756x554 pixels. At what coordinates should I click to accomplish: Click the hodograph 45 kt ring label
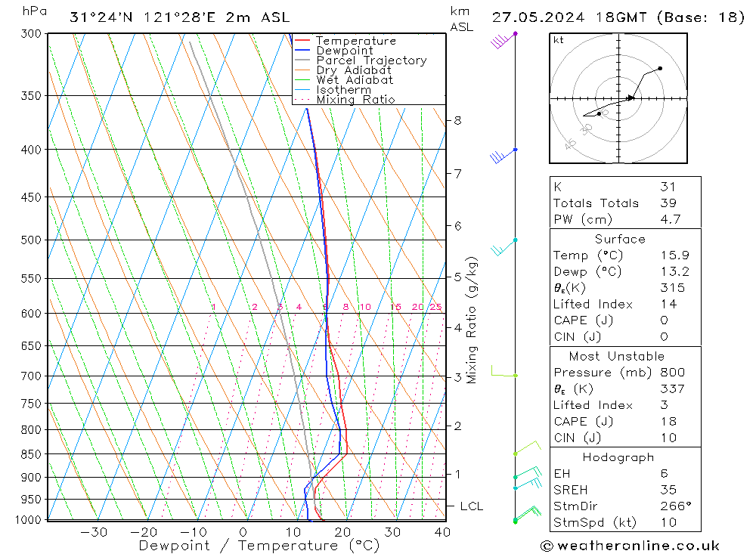570,144
